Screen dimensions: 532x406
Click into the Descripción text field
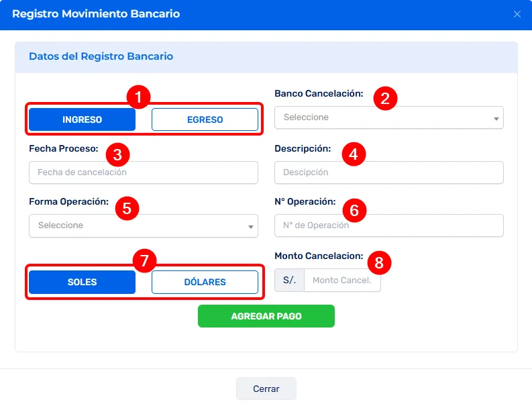click(388, 172)
